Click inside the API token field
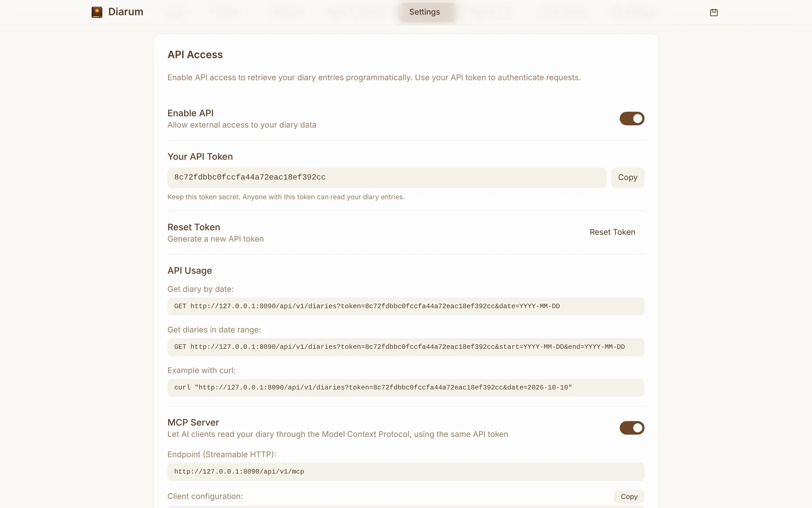 [x=387, y=177]
